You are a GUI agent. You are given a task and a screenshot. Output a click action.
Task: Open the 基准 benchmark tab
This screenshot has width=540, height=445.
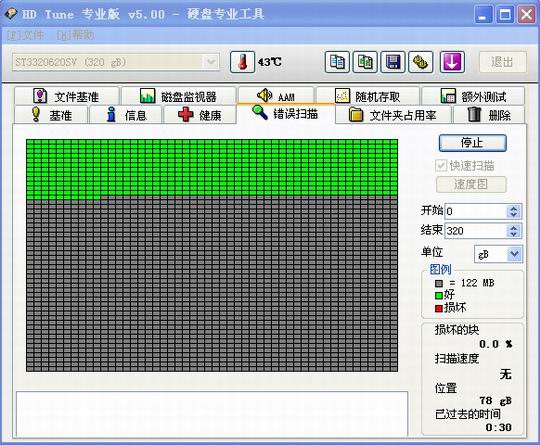tap(51, 115)
